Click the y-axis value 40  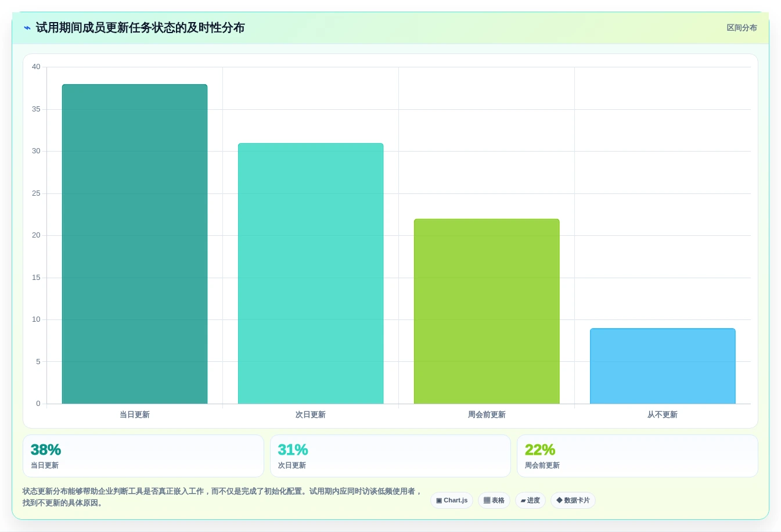pyautogui.click(x=36, y=67)
